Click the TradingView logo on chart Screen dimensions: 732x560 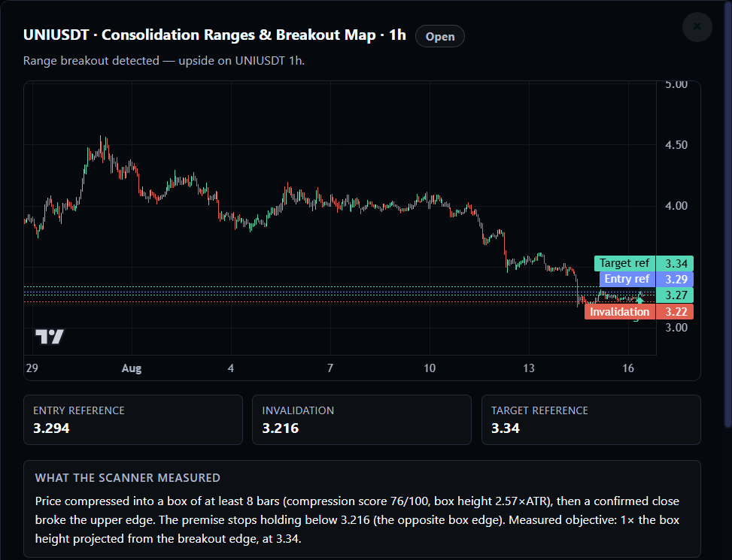tap(50, 336)
